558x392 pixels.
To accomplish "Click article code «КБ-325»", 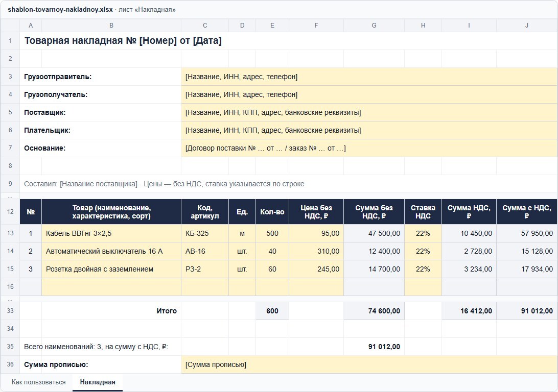I will [x=205, y=233].
